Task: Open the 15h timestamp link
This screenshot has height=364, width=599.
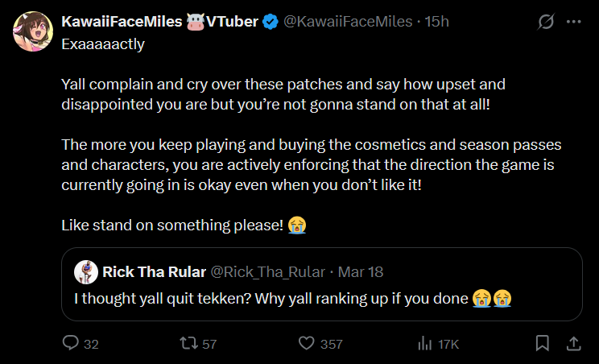Action: point(437,22)
